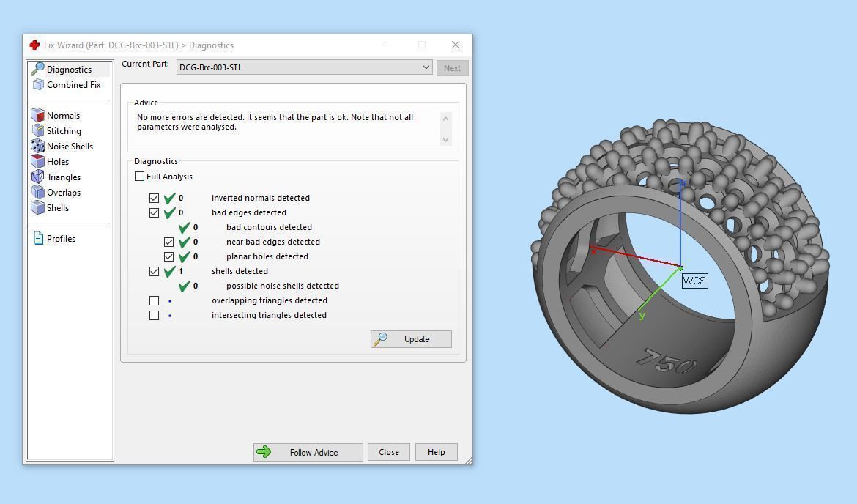The width and height of the screenshot is (857, 504).
Task: Click the Follow Advice button
Action: tap(308, 452)
